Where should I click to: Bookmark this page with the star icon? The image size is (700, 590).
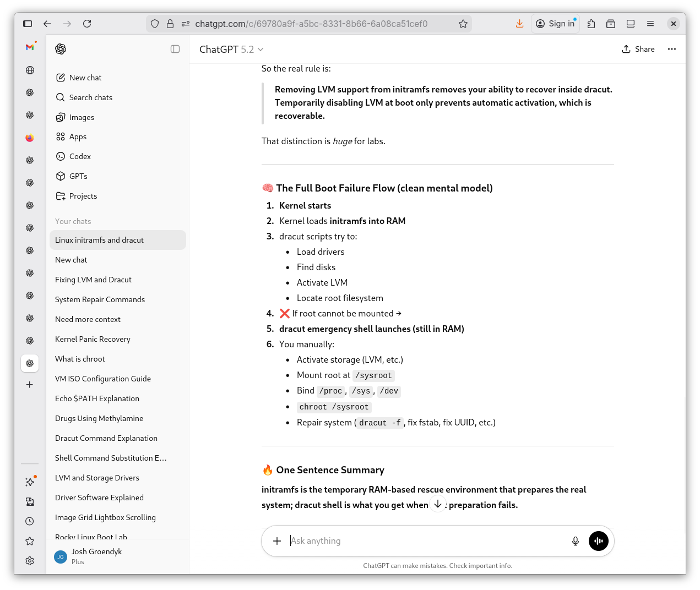[x=463, y=24]
